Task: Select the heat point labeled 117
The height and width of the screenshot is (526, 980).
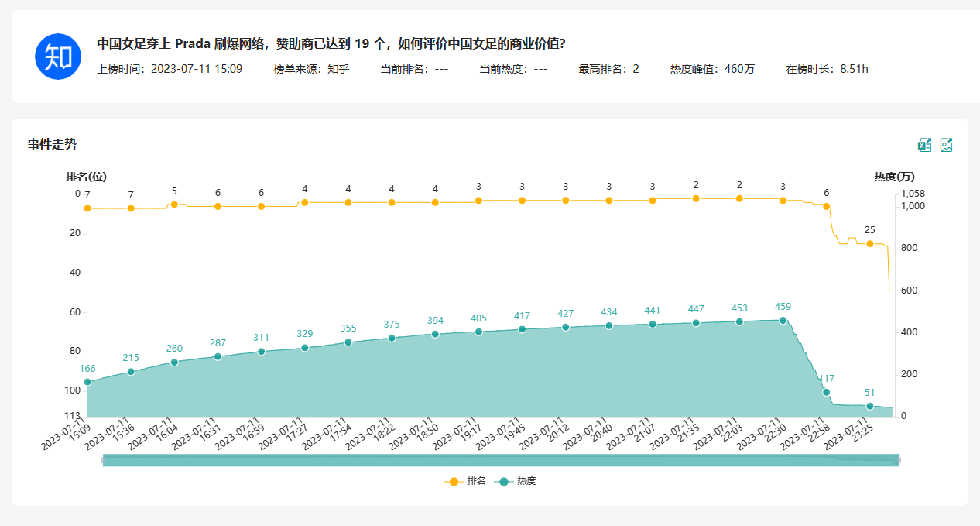Action: pos(826,392)
